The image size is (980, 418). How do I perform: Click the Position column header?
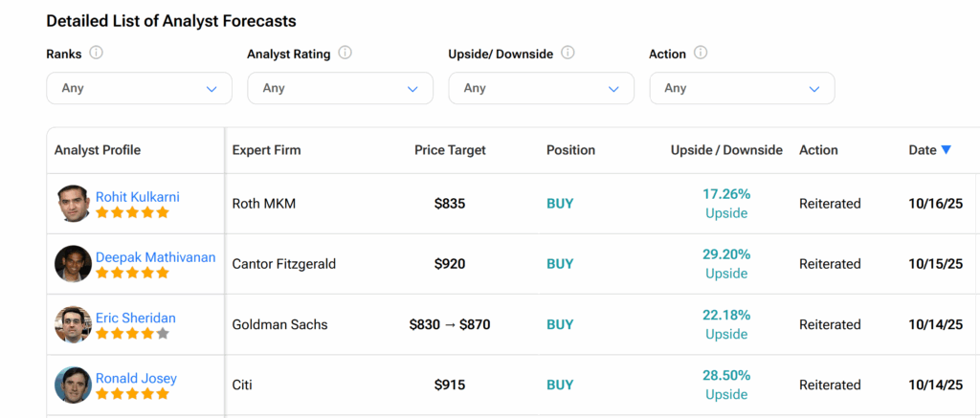pos(570,150)
